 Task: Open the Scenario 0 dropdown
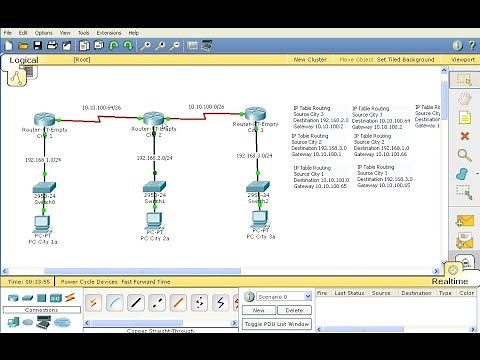pyautogui.click(x=308, y=296)
